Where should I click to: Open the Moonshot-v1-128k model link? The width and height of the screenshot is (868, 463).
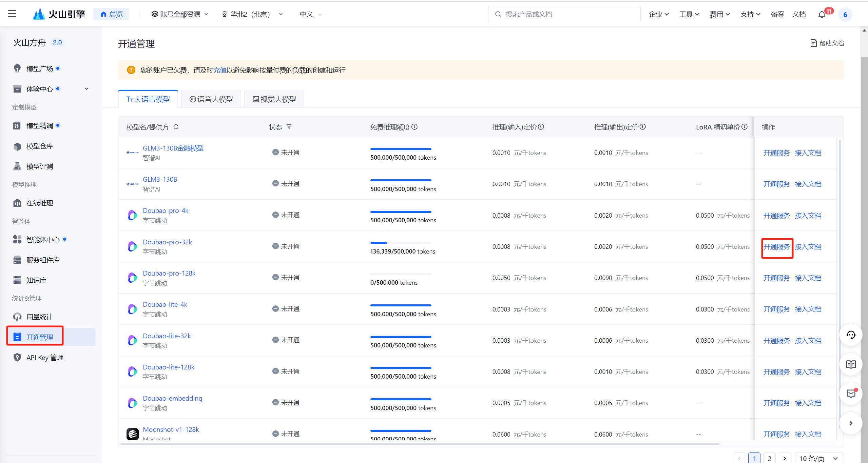pyautogui.click(x=171, y=429)
